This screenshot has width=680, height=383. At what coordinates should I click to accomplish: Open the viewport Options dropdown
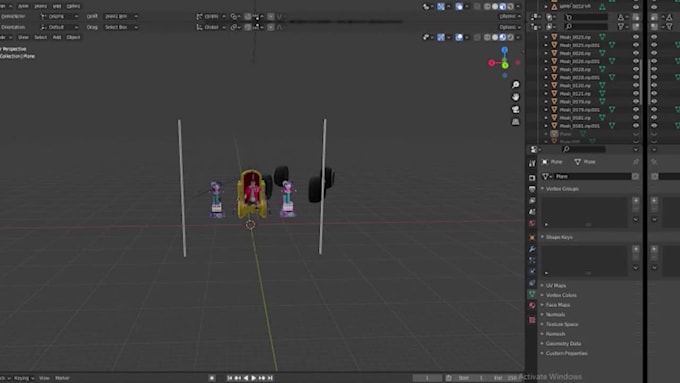[510, 27]
